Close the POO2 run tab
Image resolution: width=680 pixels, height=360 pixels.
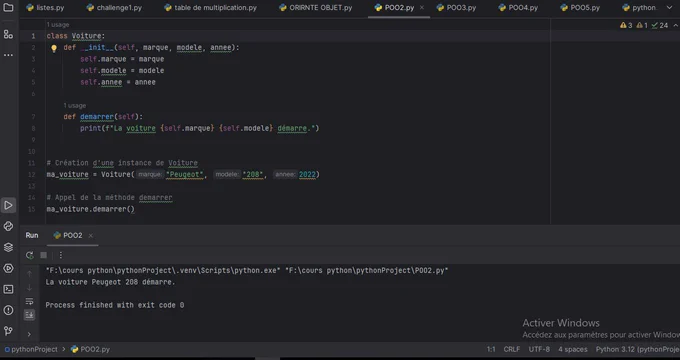coord(91,236)
